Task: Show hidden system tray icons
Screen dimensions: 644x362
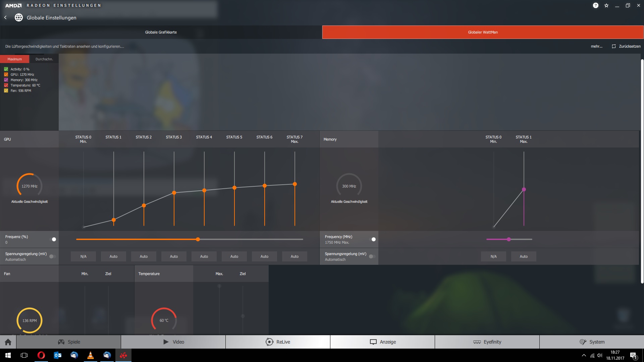Action: (584, 355)
